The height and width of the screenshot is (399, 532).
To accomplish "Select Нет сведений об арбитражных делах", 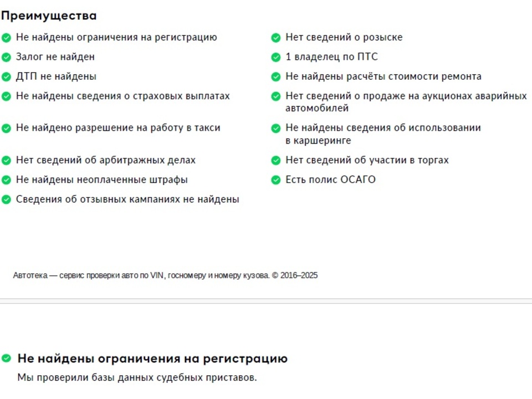I will pos(106,160).
